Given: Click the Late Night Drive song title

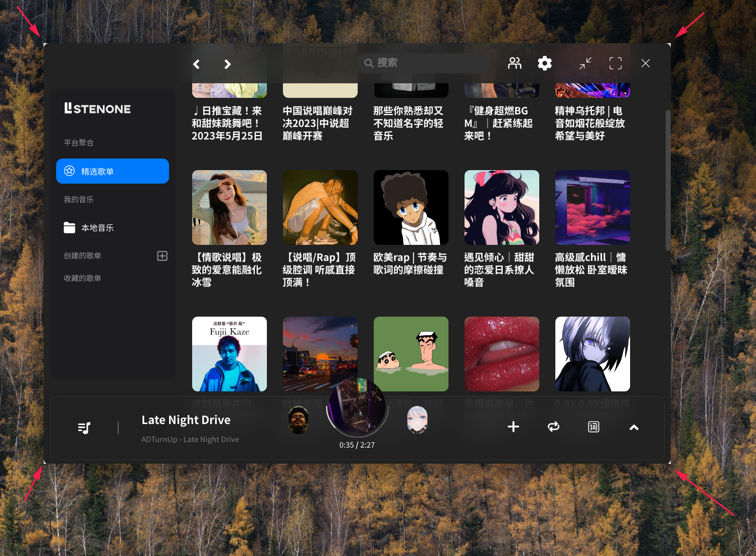Looking at the screenshot, I should click(186, 420).
